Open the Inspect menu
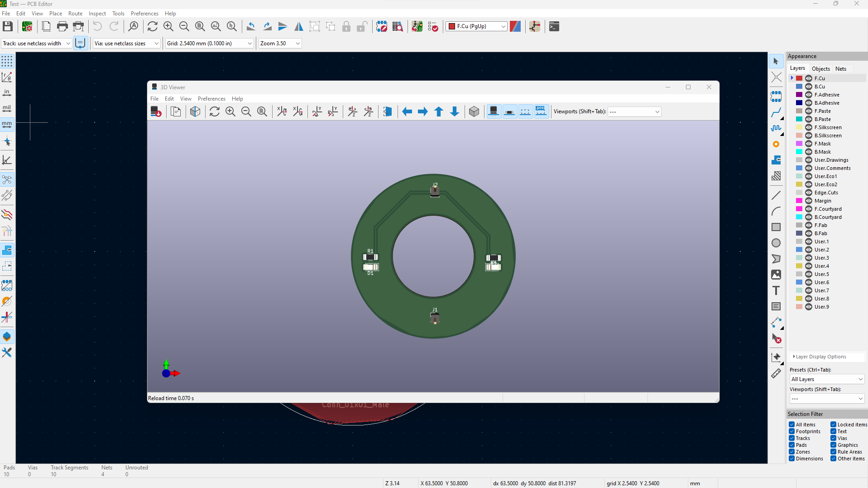This screenshot has height=488, width=868. 97,14
